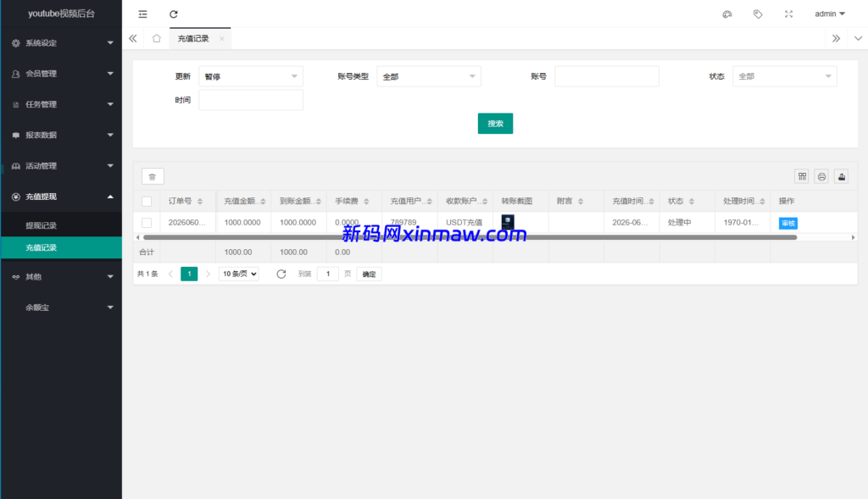Sort by 订单号 column arrows
This screenshot has width=868, height=499.
(x=200, y=202)
